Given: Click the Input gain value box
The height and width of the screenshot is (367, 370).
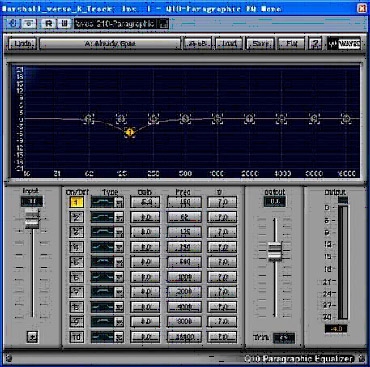Looking at the screenshot, I should [x=32, y=201].
